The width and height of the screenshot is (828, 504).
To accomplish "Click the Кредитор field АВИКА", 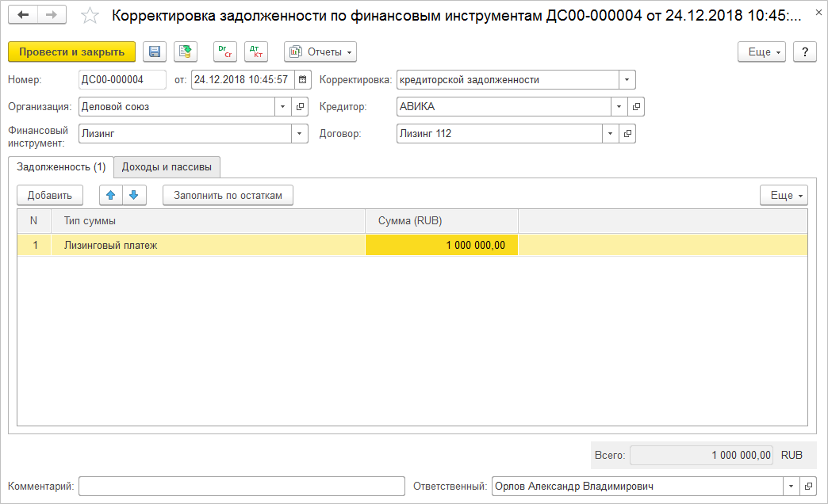I will click(504, 107).
